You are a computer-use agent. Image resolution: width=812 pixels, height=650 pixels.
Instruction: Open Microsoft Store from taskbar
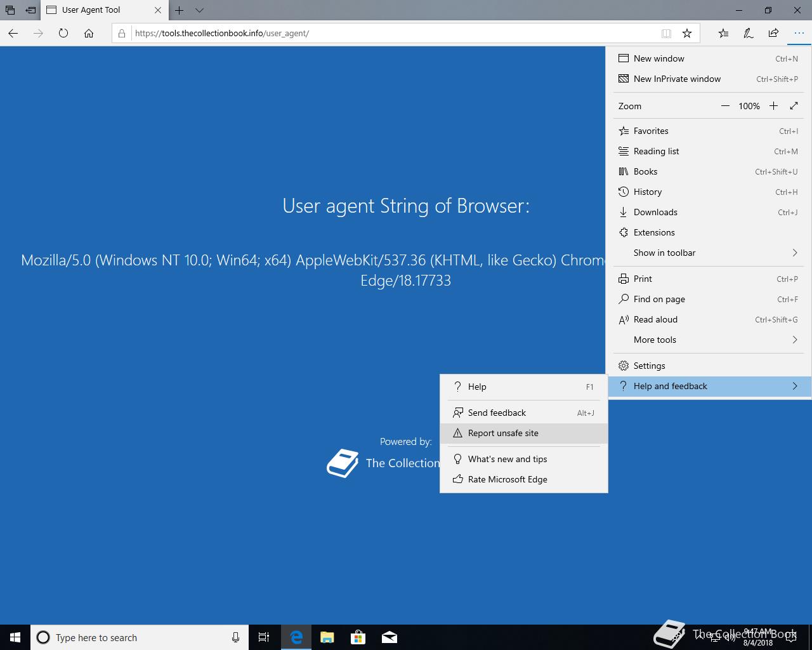(358, 637)
